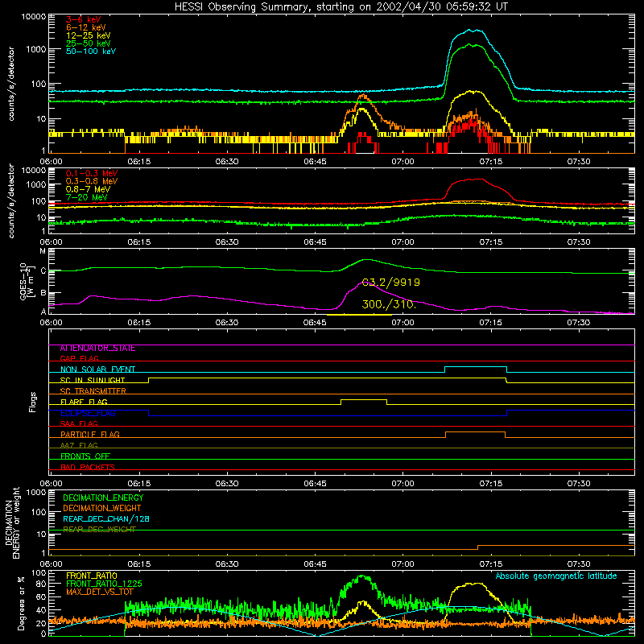Click the yellow 12-25 keV legend label
Screen dimensions: 644x644
pyautogui.click(x=89, y=35)
